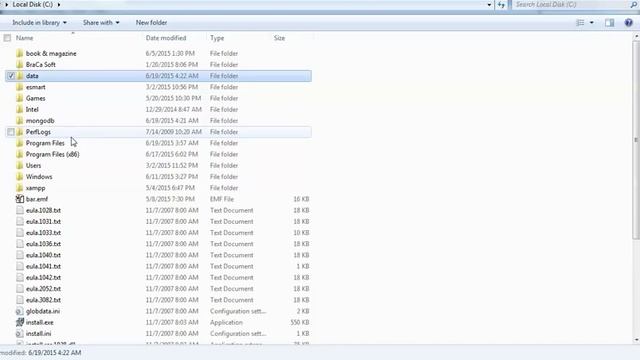640x360 pixels.
Task: Select the Intel folder icon
Action: click(x=20, y=109)
